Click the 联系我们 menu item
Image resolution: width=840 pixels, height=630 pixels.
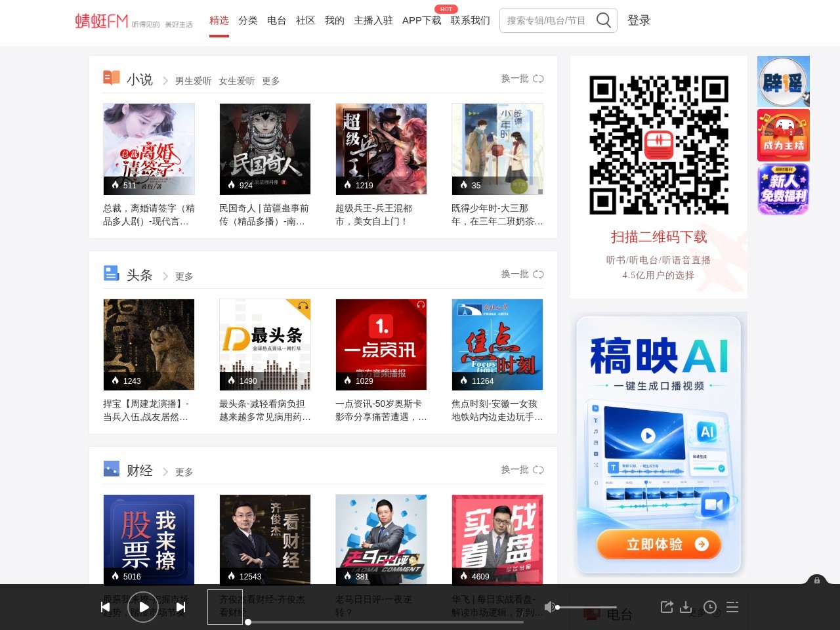coord(471,20)
